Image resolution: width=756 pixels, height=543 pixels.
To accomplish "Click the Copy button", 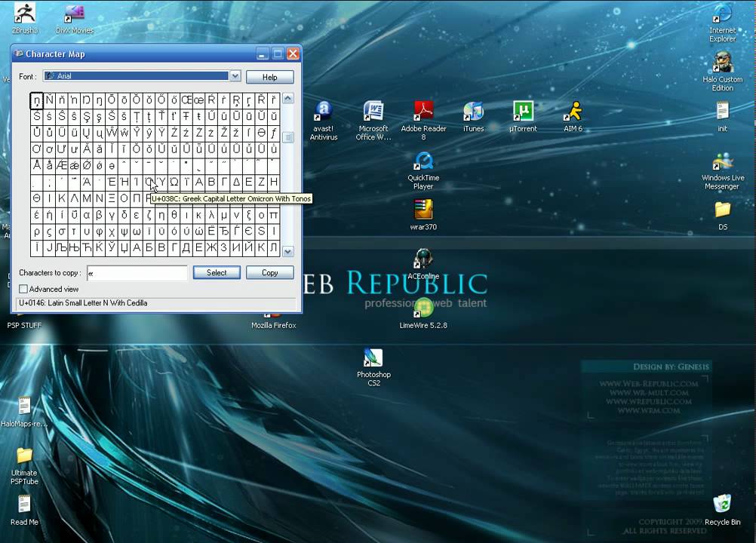I will (269, 273).
